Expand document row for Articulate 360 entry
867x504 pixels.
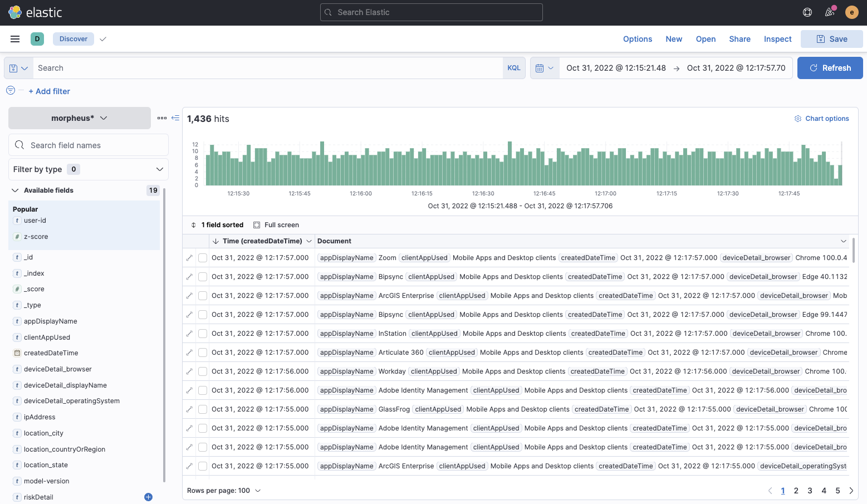[x=189, y=353]
